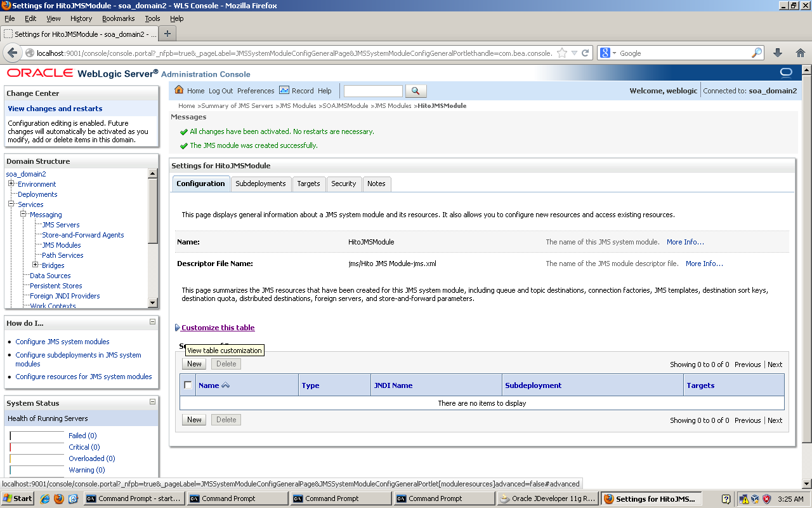Screen dimensions: 812x508
Task: Switch to the Subdeployments tab
Action: coord(261,184)
